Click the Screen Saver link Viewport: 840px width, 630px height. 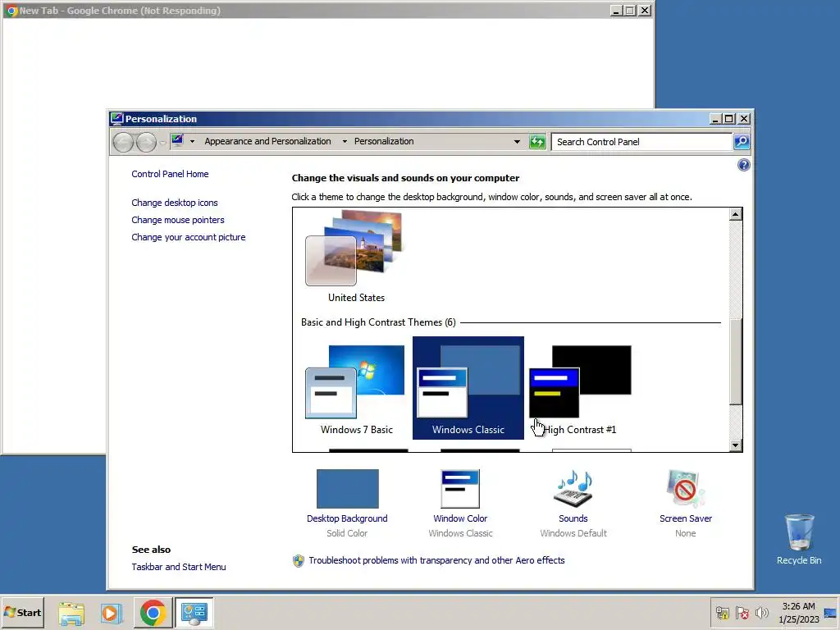pos(686,518)
